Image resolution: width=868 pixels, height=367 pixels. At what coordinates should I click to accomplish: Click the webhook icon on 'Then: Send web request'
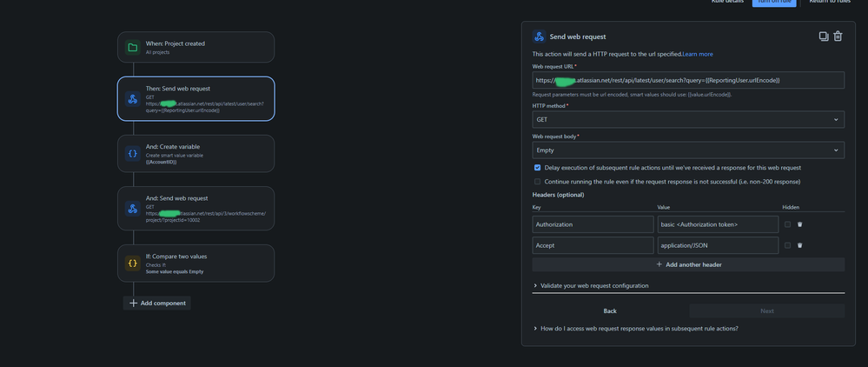(x=132, y=98)
